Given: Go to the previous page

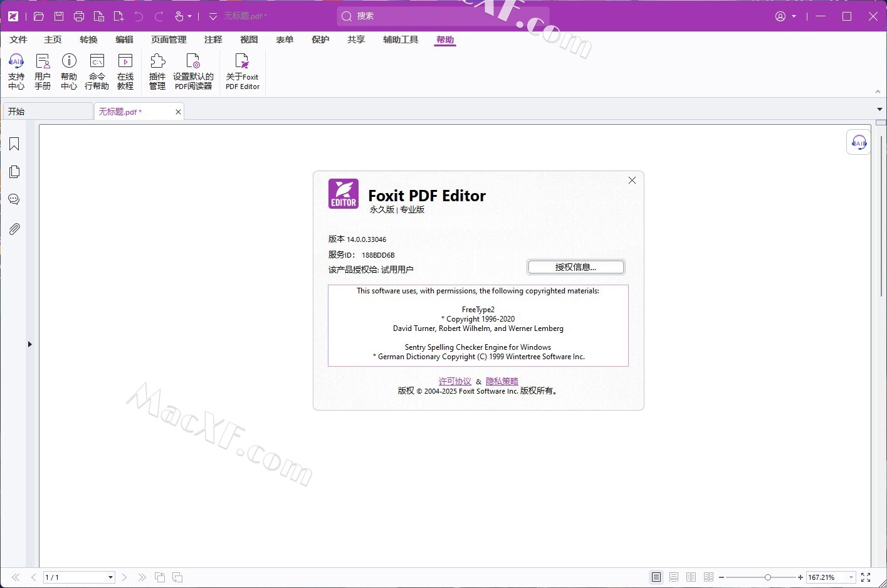Looking at the screenshot, I should point(33,577).
